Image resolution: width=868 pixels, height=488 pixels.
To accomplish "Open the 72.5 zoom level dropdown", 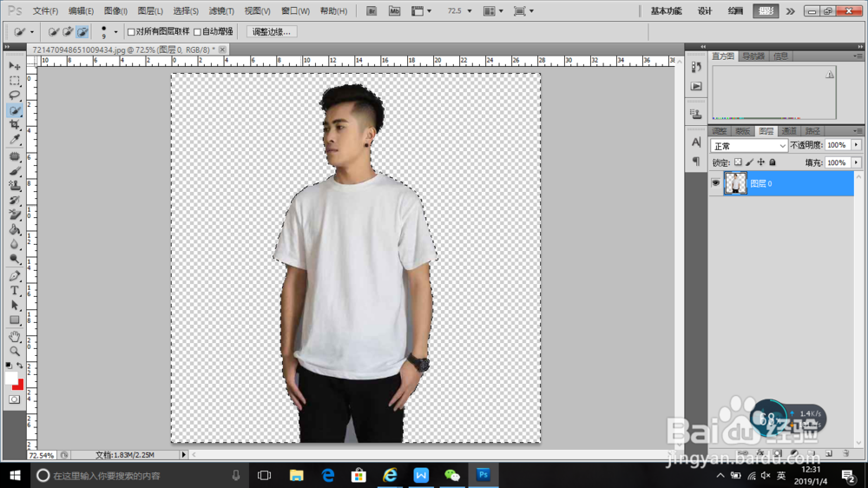I will (x=470, y=11).
